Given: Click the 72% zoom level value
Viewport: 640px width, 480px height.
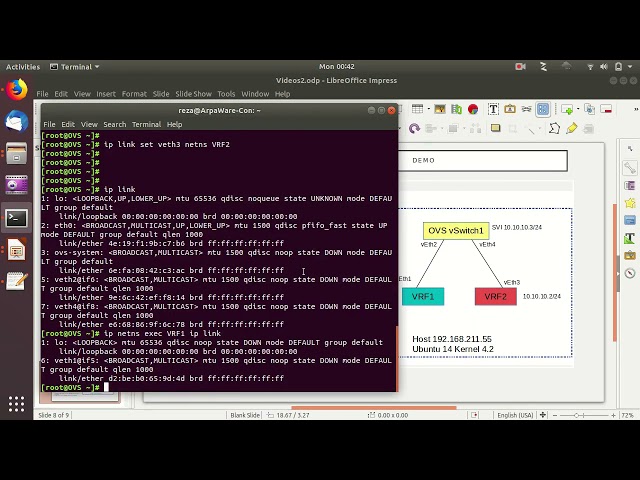Looking at the screenshot, I should tap(628, 415).
